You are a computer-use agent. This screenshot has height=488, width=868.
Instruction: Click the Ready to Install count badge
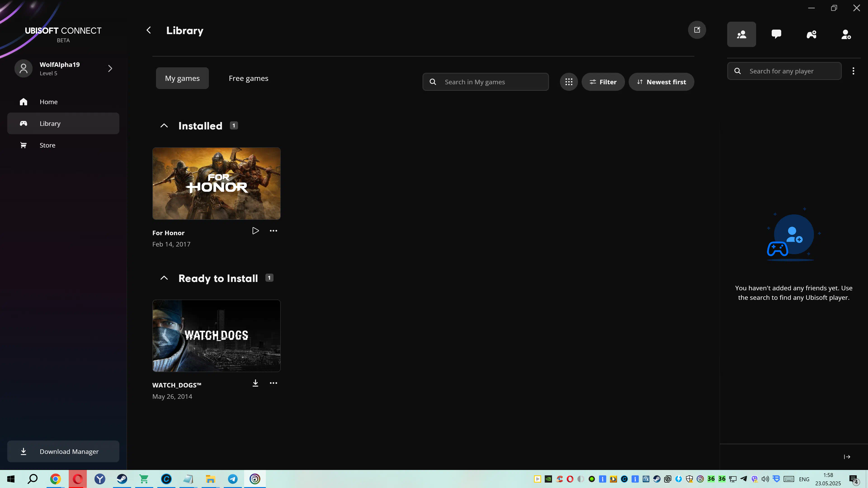click(269, 278)
